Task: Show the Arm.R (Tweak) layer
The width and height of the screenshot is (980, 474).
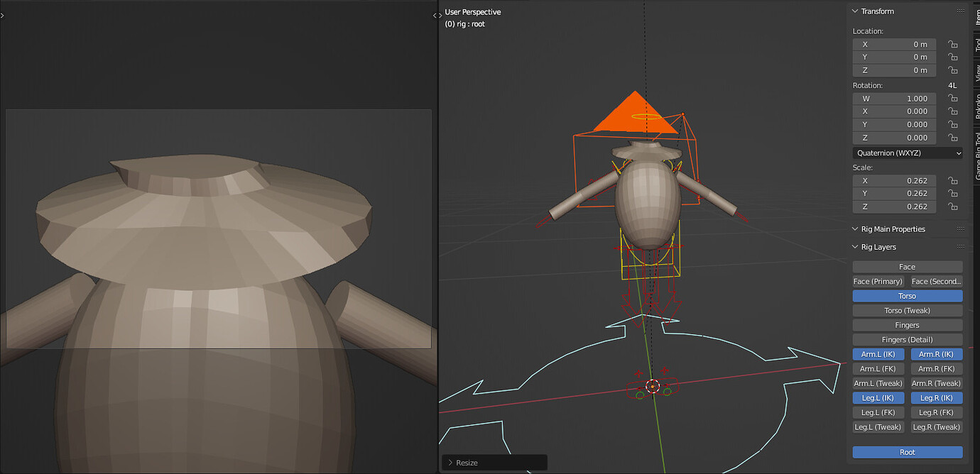Action: coord(937,383)
